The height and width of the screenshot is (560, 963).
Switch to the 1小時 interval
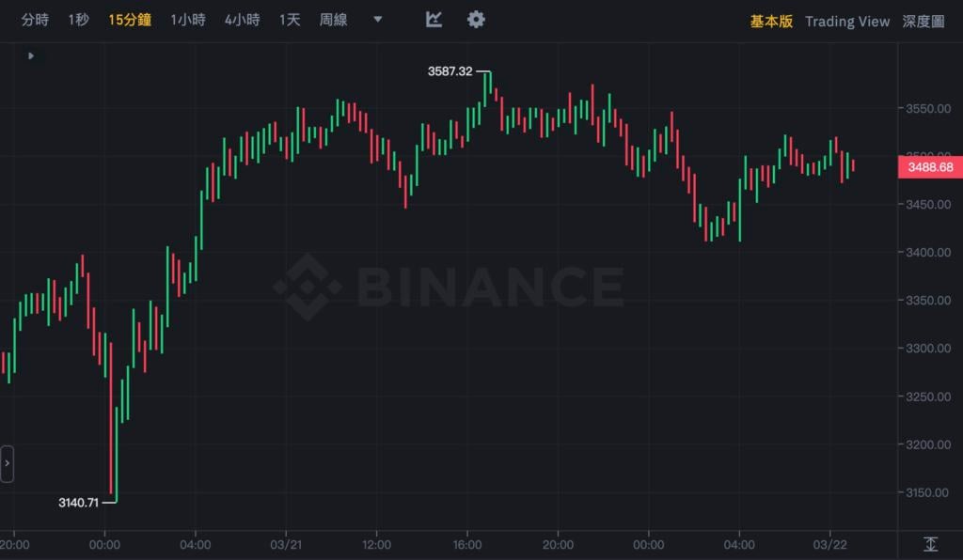pos(187,20)
